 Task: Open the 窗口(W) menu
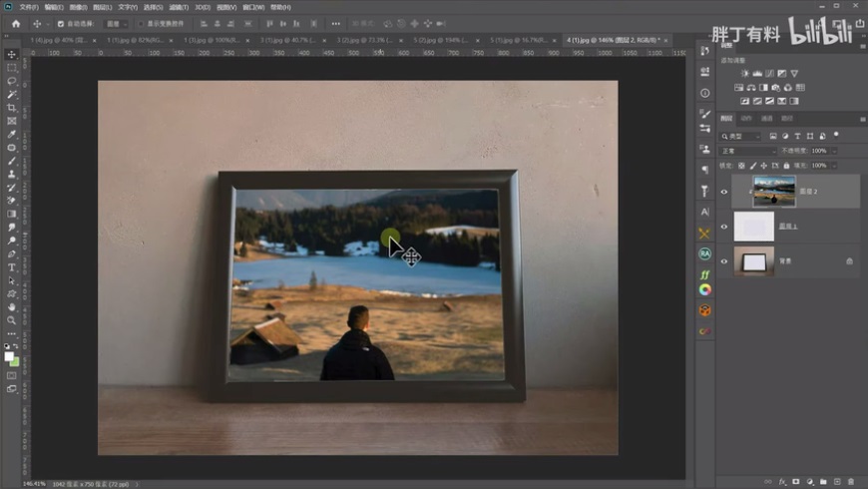[253, 7]
